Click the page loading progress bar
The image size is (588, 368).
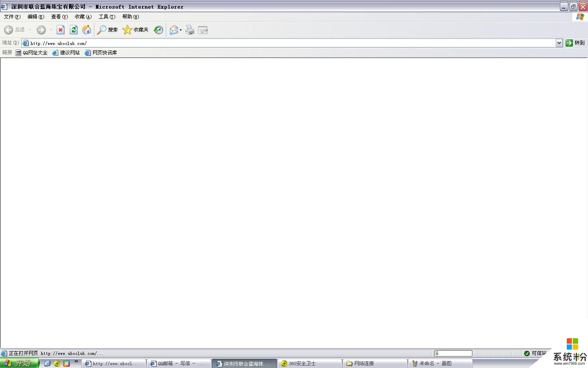(x=453, y=353)
